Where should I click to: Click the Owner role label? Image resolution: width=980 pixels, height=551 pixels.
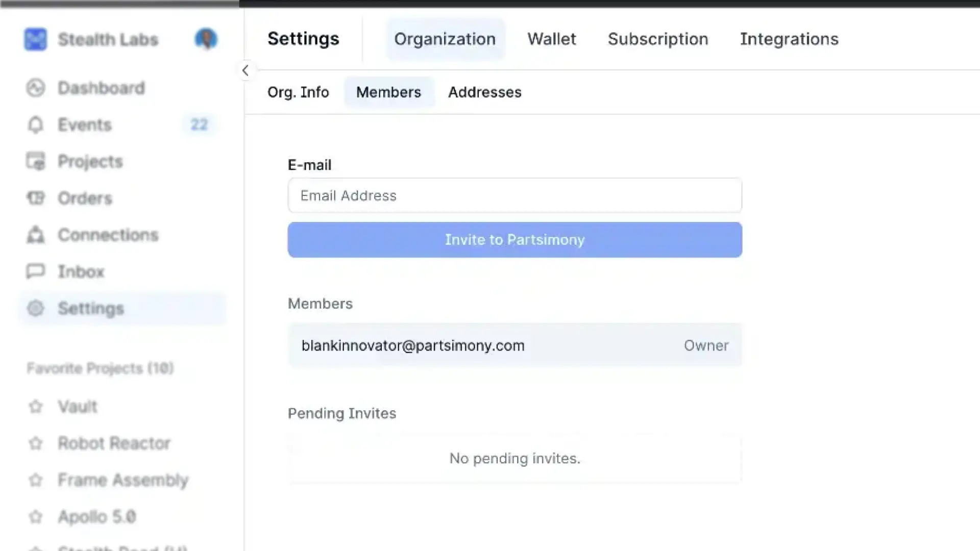click(x=706, y=345)
